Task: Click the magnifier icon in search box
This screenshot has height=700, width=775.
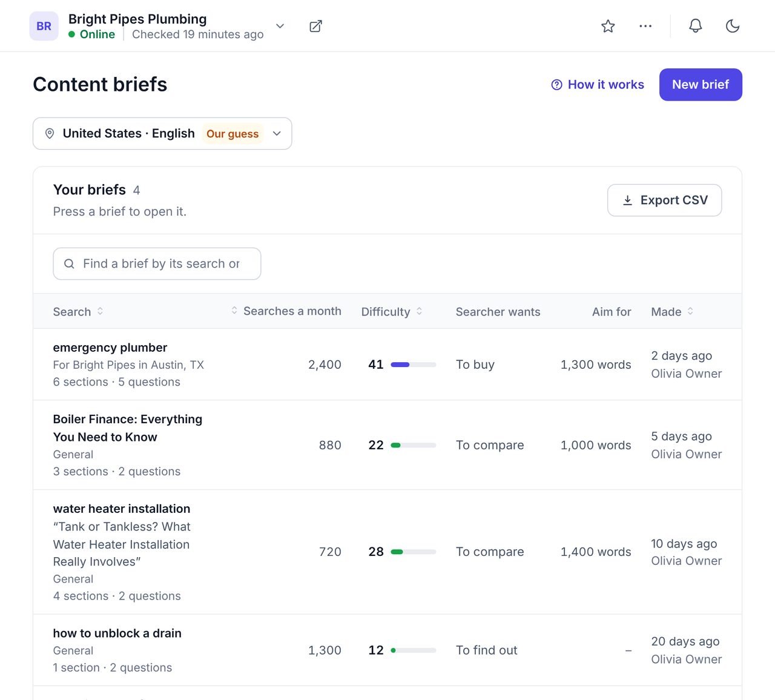Action: 69,264
